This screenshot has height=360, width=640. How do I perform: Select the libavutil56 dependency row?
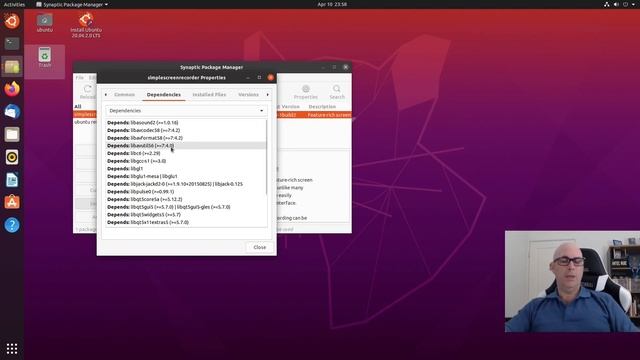(x=186, y=146)
